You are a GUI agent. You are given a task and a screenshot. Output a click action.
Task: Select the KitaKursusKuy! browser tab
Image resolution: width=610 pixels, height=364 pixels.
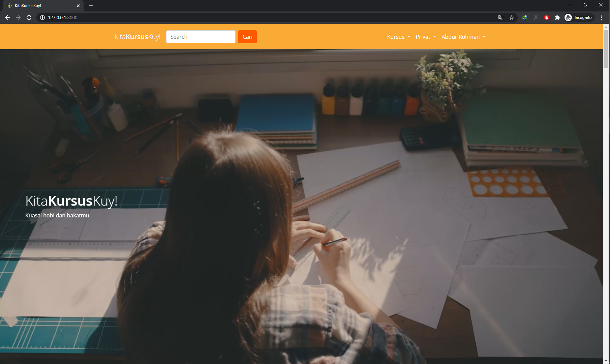pos(43,6)
